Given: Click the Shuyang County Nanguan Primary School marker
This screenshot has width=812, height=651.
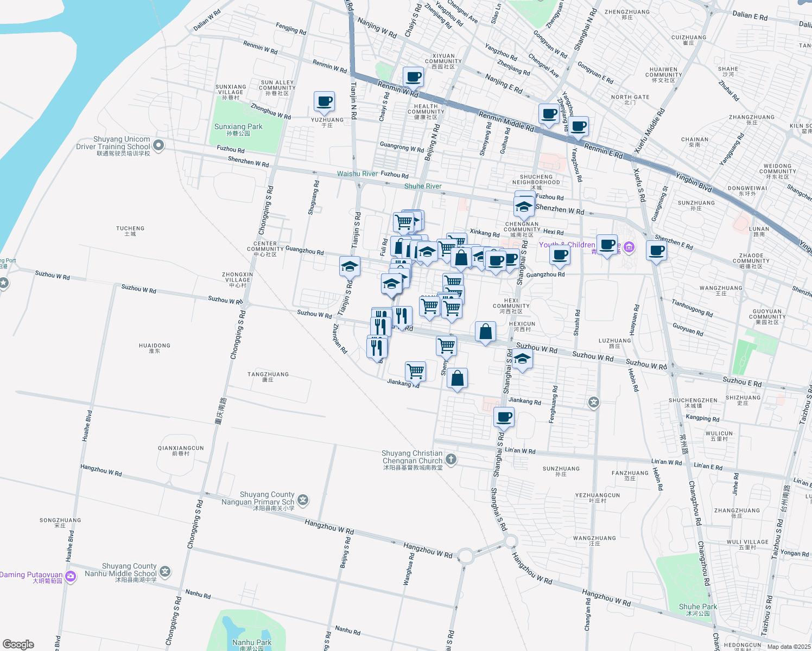Looking at the screenshot, I should point(302,500).
